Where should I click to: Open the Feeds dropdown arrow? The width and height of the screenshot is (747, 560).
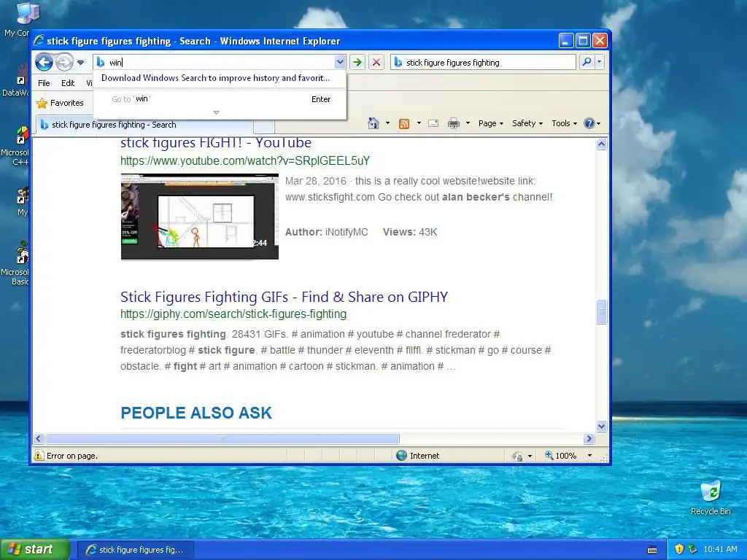click(x=419, y=123)
